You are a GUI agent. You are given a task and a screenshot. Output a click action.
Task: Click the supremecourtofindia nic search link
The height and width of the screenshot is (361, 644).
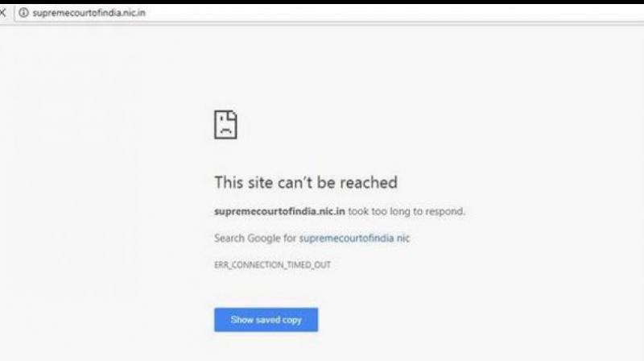[354, 238]
